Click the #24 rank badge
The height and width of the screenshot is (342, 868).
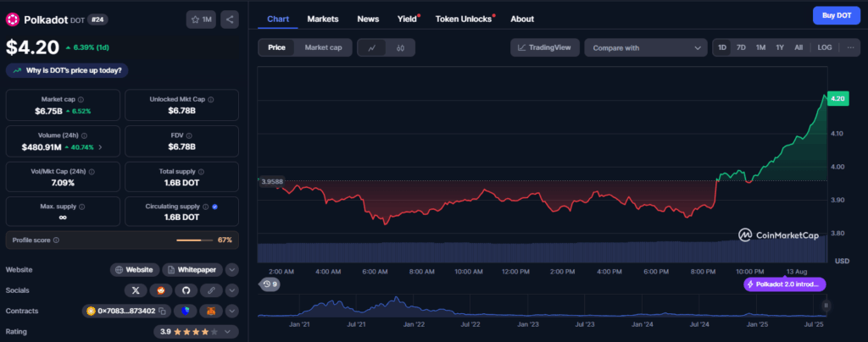(x=97, y=19)
